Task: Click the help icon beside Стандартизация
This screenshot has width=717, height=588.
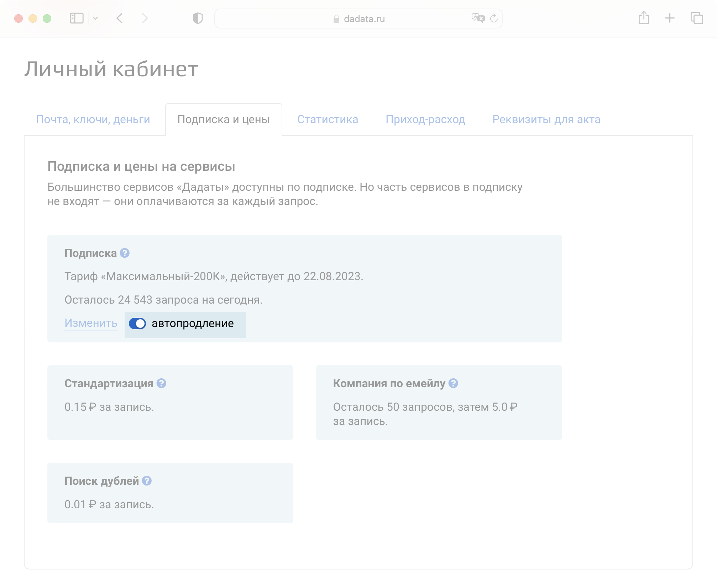Action: click(161, 383)
